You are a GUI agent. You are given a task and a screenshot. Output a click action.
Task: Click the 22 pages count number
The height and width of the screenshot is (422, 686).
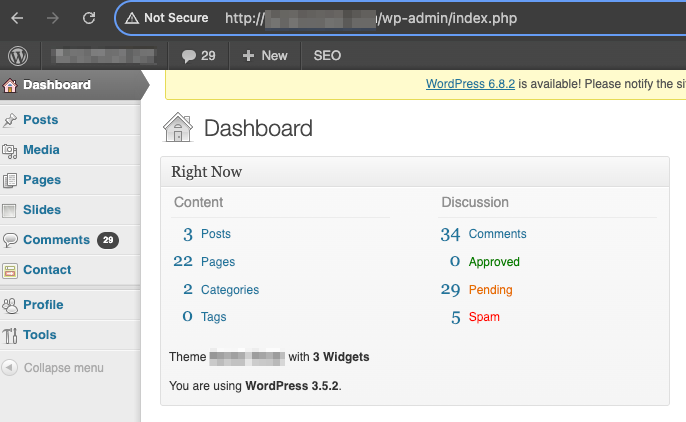[x=183, y=262]
